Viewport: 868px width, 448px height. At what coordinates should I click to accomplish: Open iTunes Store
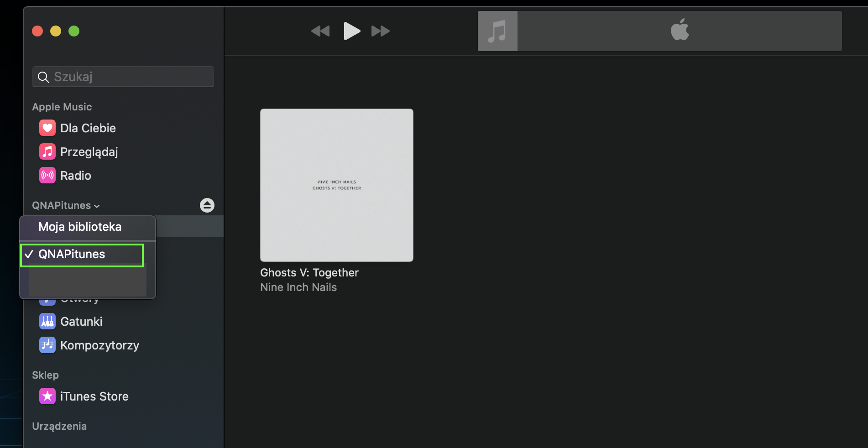tap(94, 396)
